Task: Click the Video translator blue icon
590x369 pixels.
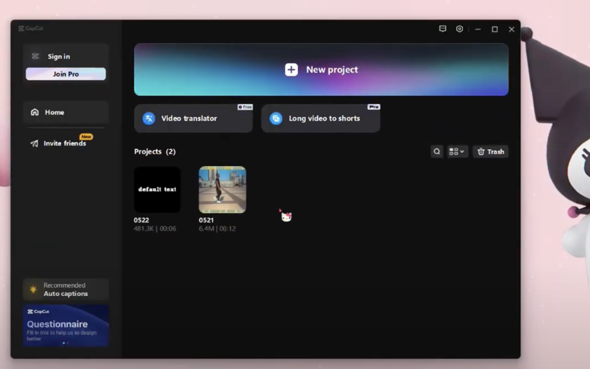Action: (x=149, y=118)
